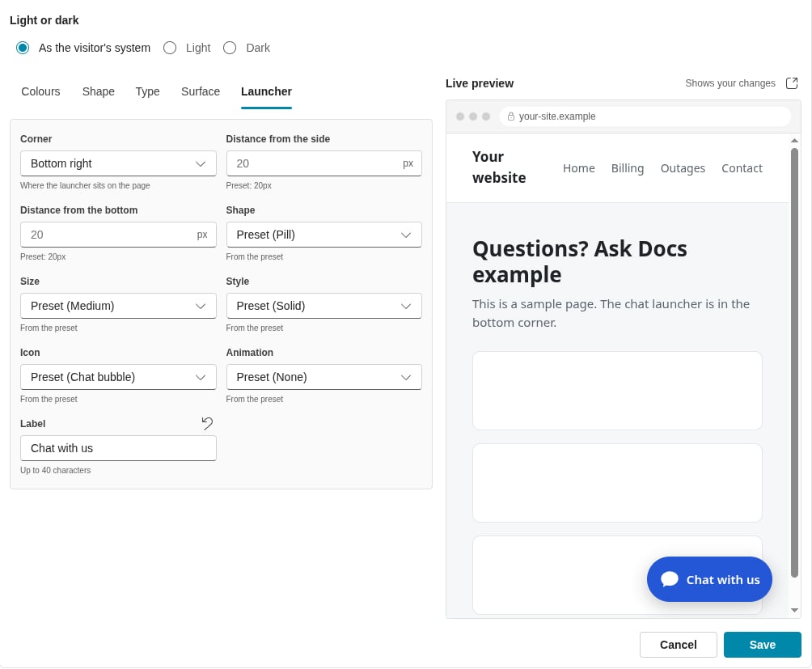Image resolution: width=812 pixels, height=669 pixels.
Task: Click the Outages link in the preview
Action: [x=683, y=168]
